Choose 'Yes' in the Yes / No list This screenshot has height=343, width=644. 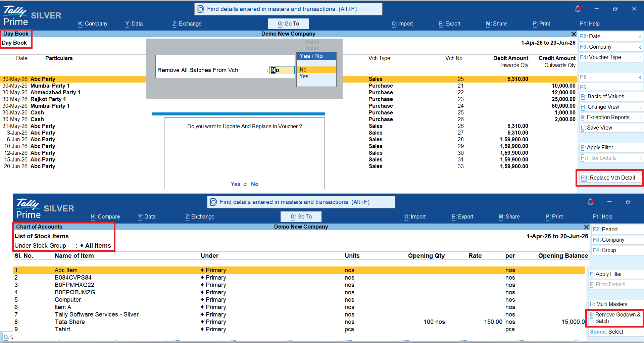coord(316,77)
